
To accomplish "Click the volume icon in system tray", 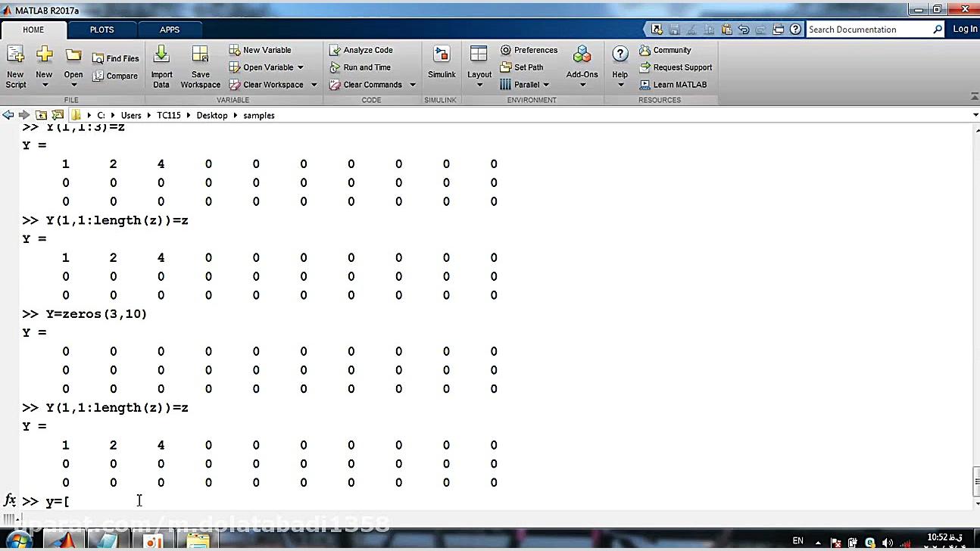I will 888,542.
